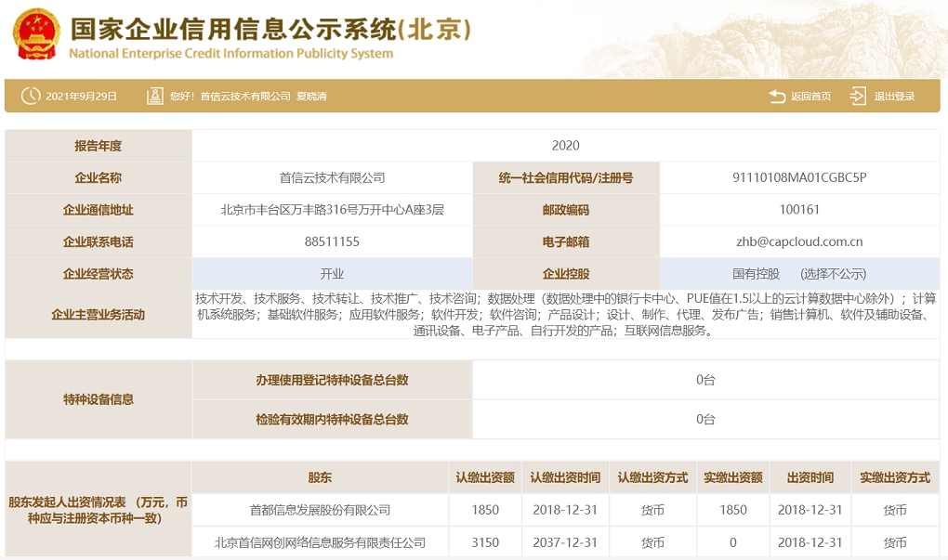948x560 pixels.
Task: Click the 电子邮箱 label
Action: click(x=566, y=241)
